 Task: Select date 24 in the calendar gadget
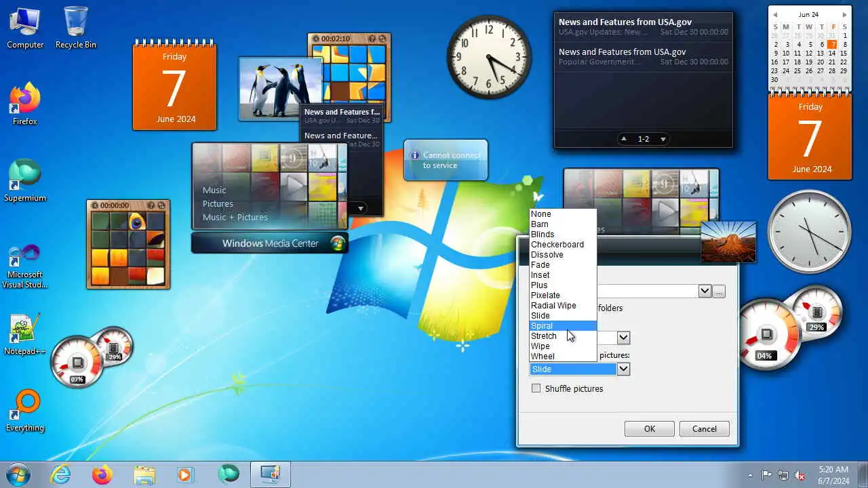tap(786, 70)
